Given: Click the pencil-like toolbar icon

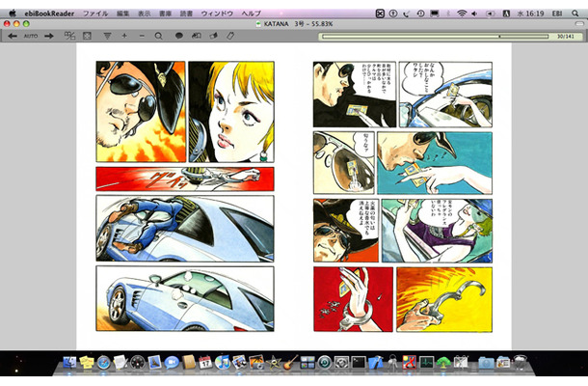Looking at the screenshot, I should (214, 36).
